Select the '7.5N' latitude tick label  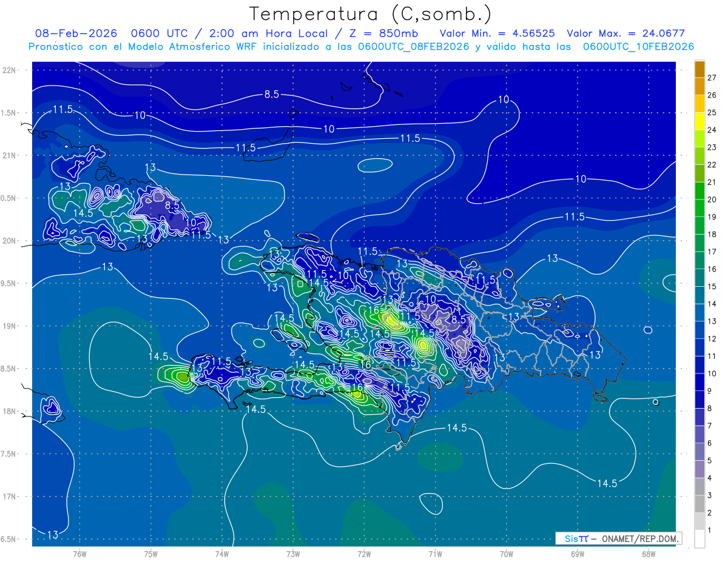[x=9, y=454]
